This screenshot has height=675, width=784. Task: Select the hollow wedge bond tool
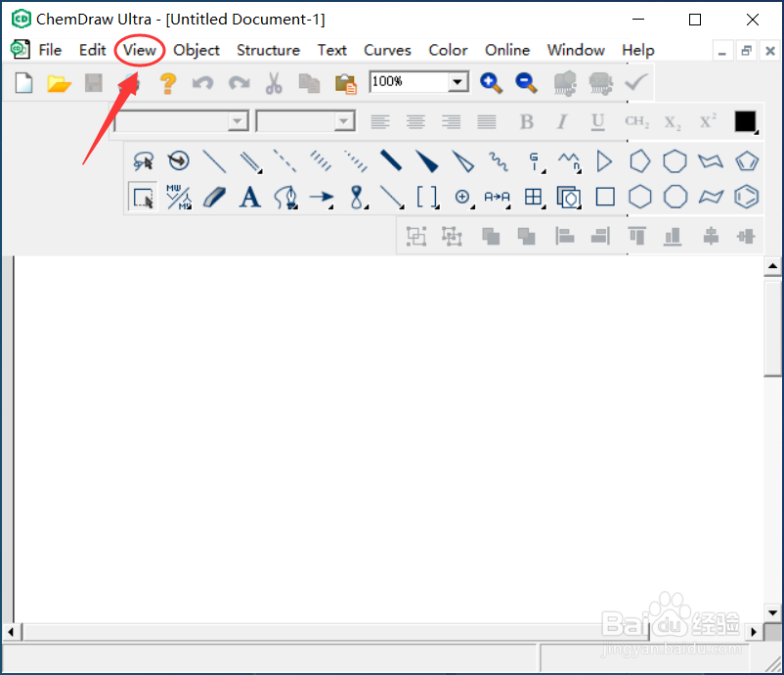(462, 161)
